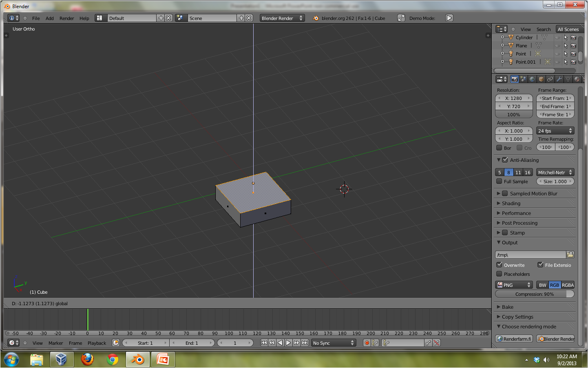588x368 pixels.
Task: Open the Windows Start menu
Action: [11, 359]
